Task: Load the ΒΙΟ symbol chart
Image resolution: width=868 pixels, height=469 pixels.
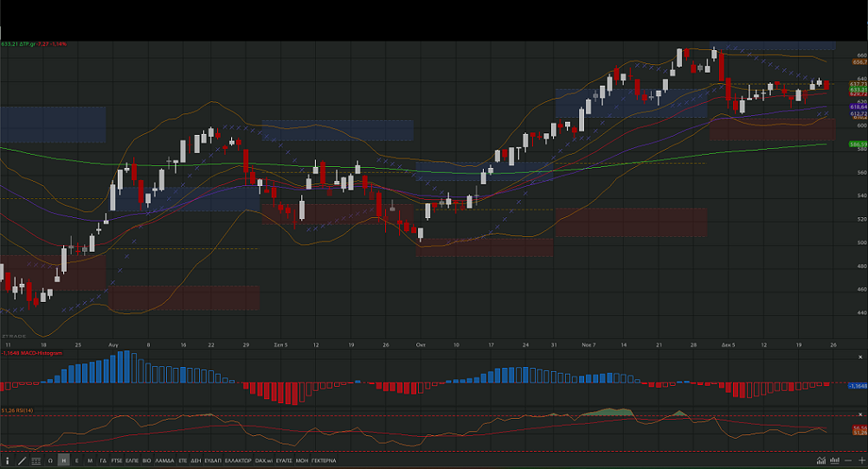Action: 147,460
